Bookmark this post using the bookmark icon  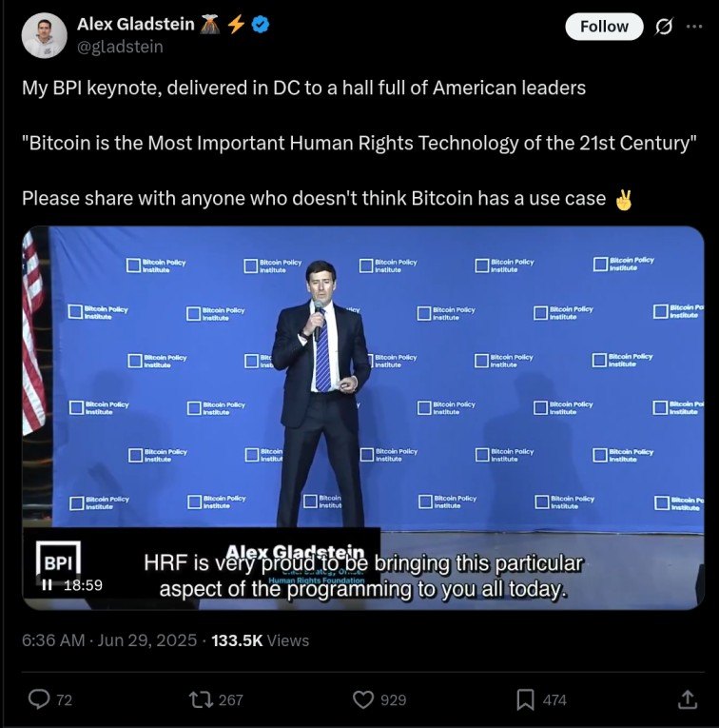click(x=525, y=699)
